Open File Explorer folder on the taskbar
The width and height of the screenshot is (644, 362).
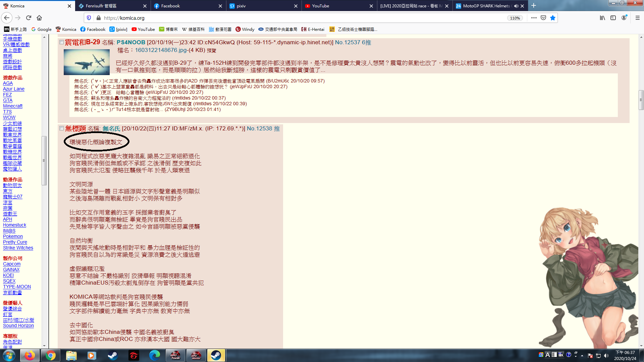pyautogui.click(x=71, y=355)
